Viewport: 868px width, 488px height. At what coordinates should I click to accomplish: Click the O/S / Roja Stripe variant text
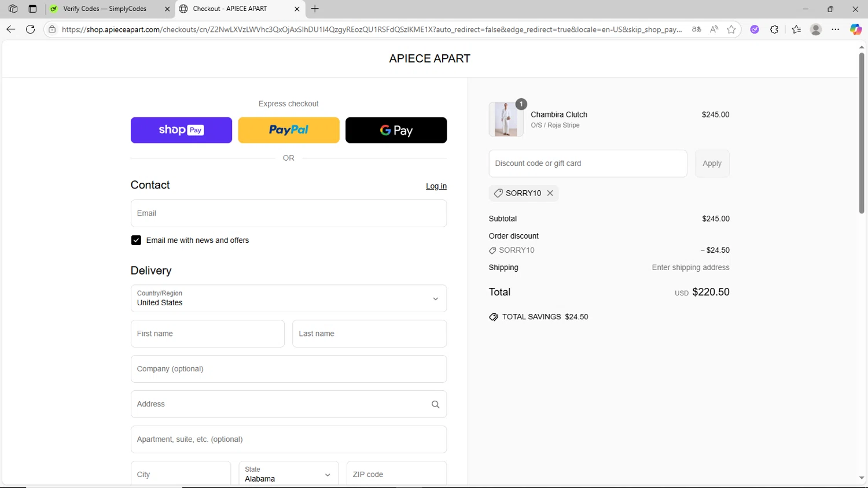click(555, 125)
